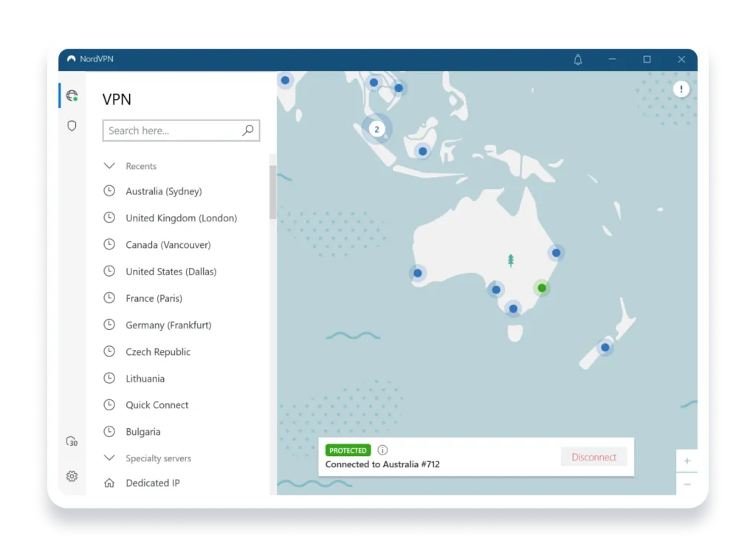Open the 30-day timer sidebar icon

(72, 441)
